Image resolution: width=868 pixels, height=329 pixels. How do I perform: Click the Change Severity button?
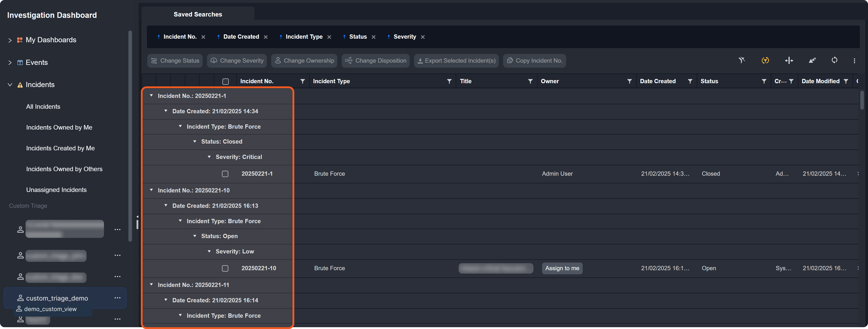[x=237, y=61]
